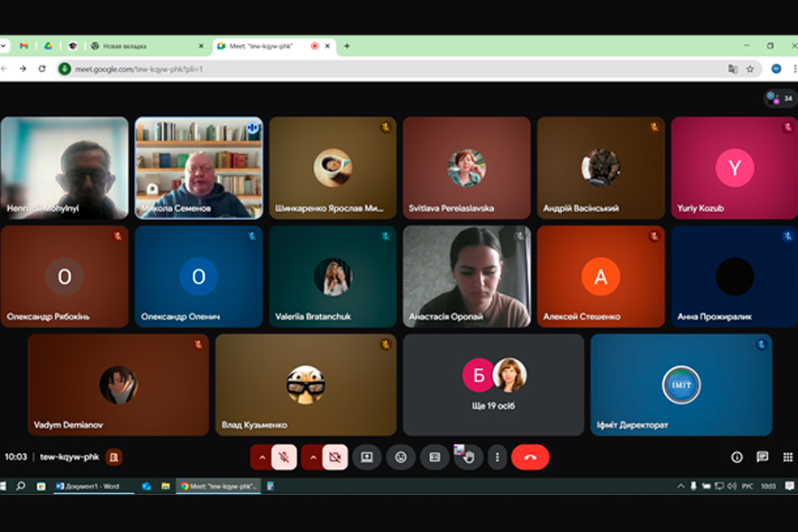Screen dimensions: 798x532
Task: Click meeting code tew-kqyw-phk text
Action: (x=69, y=457)
